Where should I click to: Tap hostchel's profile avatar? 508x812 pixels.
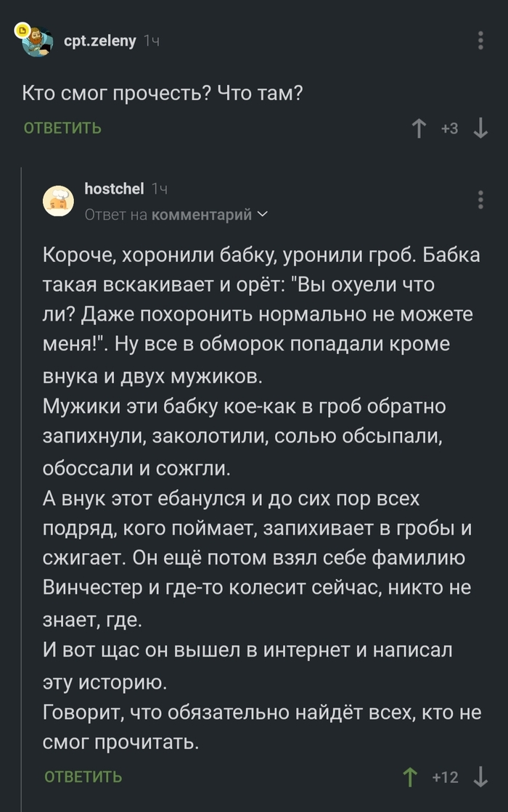click(x=58, y=201)
